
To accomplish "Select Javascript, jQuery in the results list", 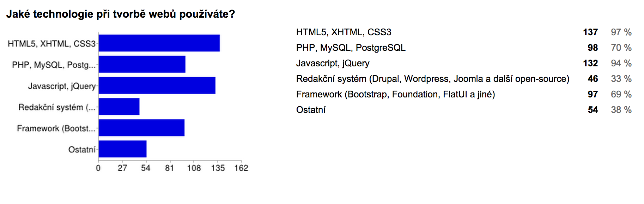I will tap(333, 63).
